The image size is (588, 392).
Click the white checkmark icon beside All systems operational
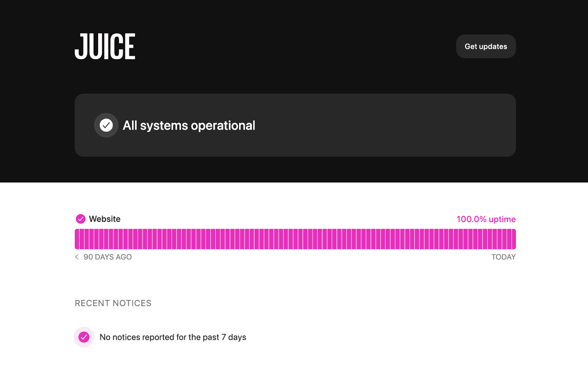106,125
